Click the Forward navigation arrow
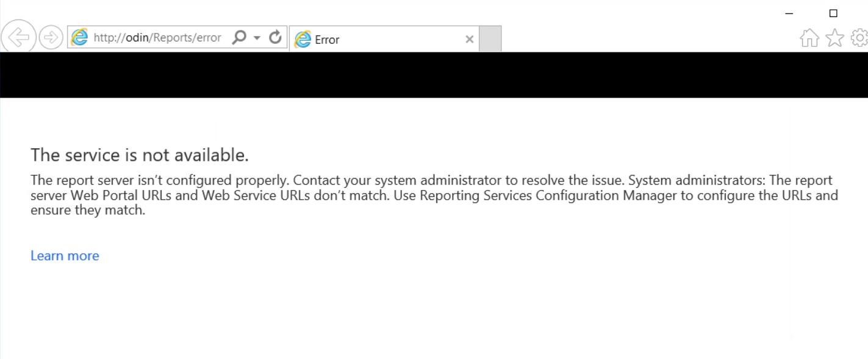This screenshot has height=359, width=868. click(x=52, y=38)
